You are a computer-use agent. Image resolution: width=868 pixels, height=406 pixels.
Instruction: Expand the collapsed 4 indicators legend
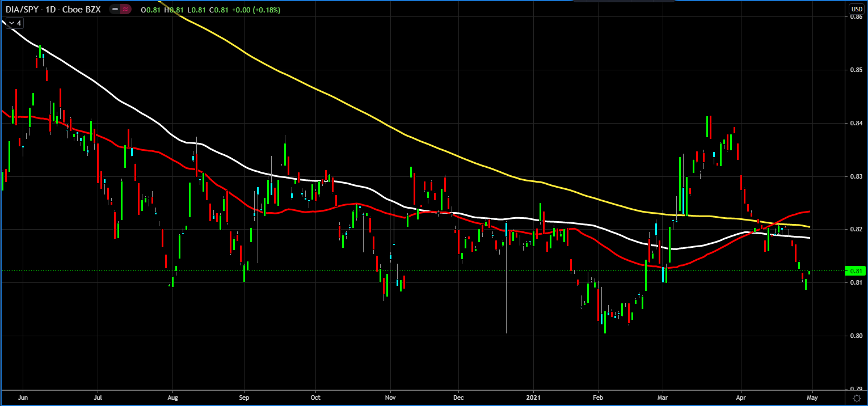[14, 23]
